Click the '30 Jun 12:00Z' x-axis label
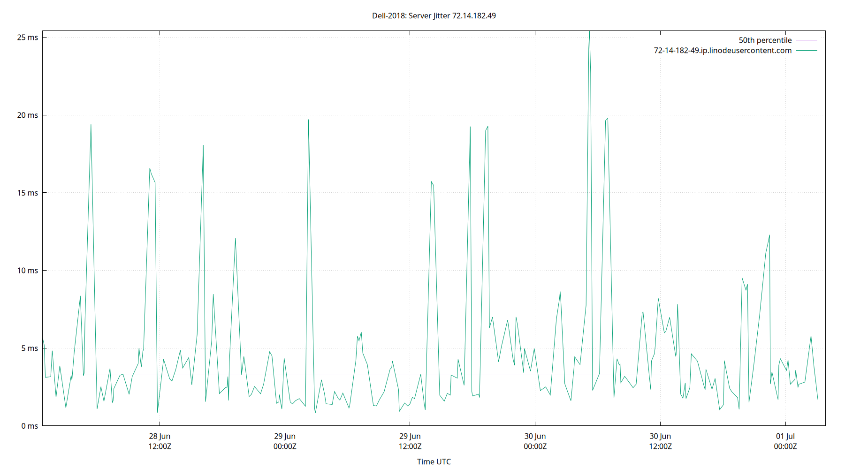 [x=660, y=441]
